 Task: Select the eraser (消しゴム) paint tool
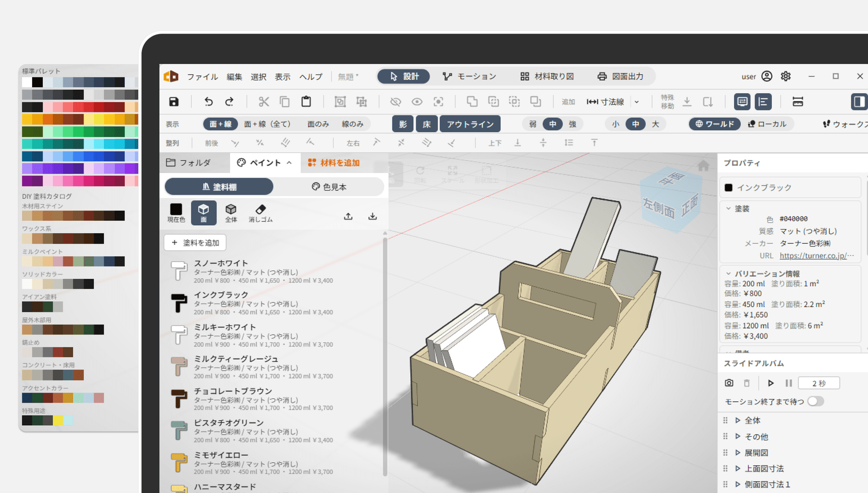pyautogui.click(x=260, y=213)
